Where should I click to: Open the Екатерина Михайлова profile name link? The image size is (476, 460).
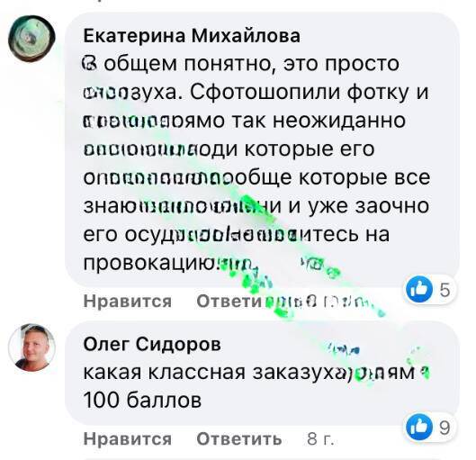pyautogui.click(x=192, y=35)
